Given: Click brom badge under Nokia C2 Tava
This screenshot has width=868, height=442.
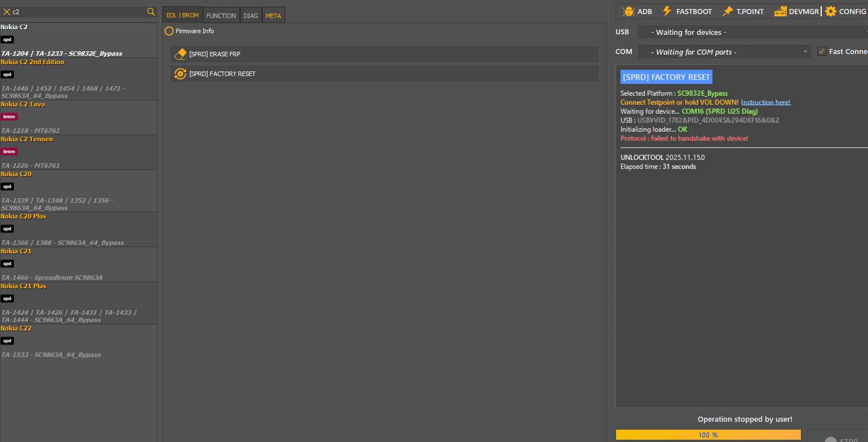Looking at the screenshot, I should tap(9, 117).
